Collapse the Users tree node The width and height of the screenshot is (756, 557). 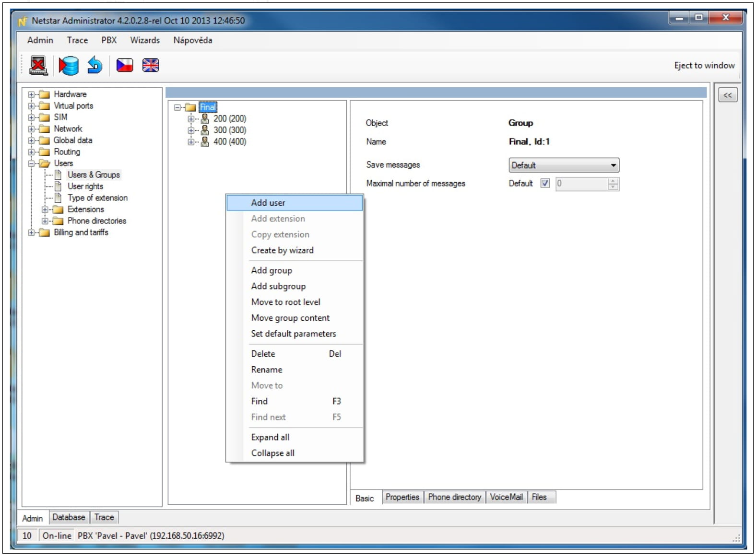tap(31, 163)
